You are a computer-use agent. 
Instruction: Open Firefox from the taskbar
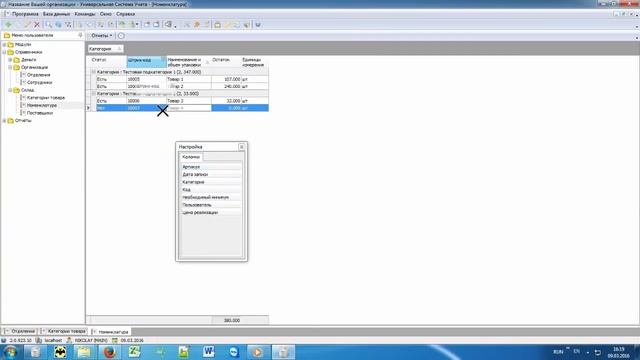(109, 352)
